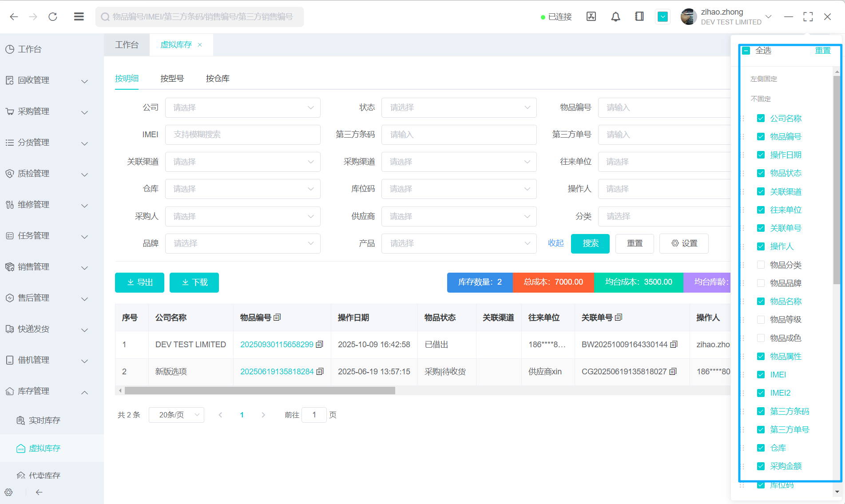Switch to the 按仓库 tab
The image size is (845, 504).
(218, 79)
